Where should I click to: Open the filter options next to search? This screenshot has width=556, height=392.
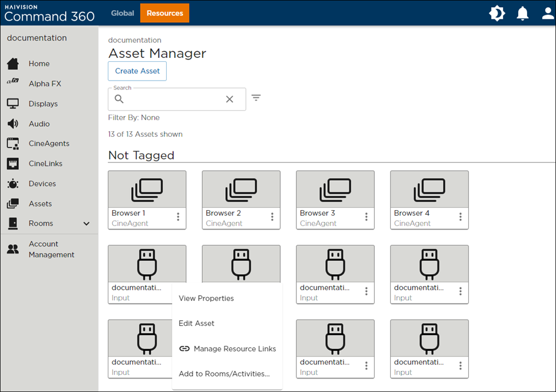pyautogui.click(x=256, y=97)
